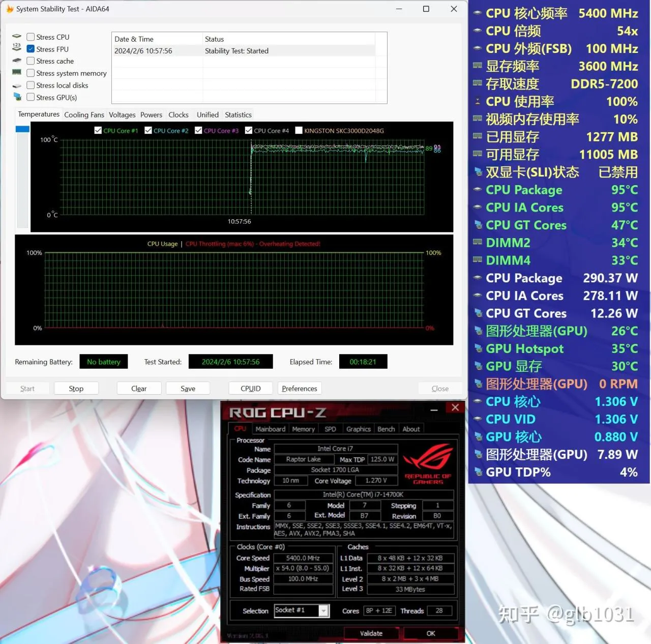Switch to the Cooling Fans tab

[84, 115]
